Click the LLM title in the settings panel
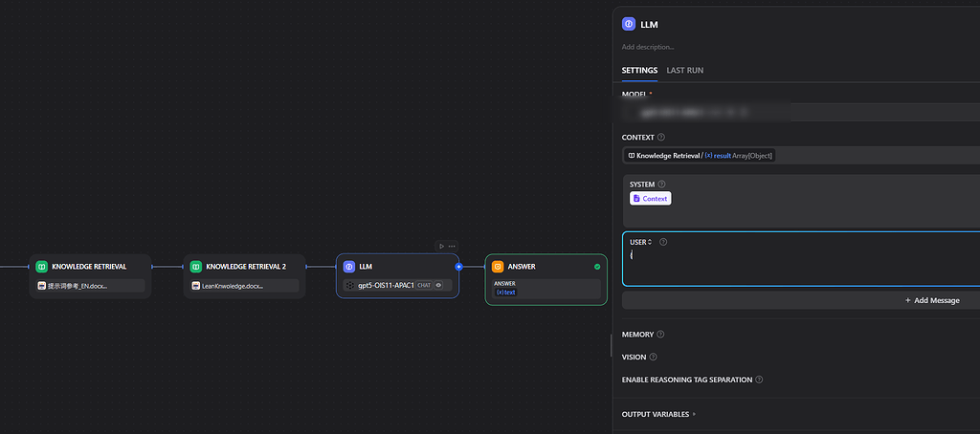 point(649,25)
